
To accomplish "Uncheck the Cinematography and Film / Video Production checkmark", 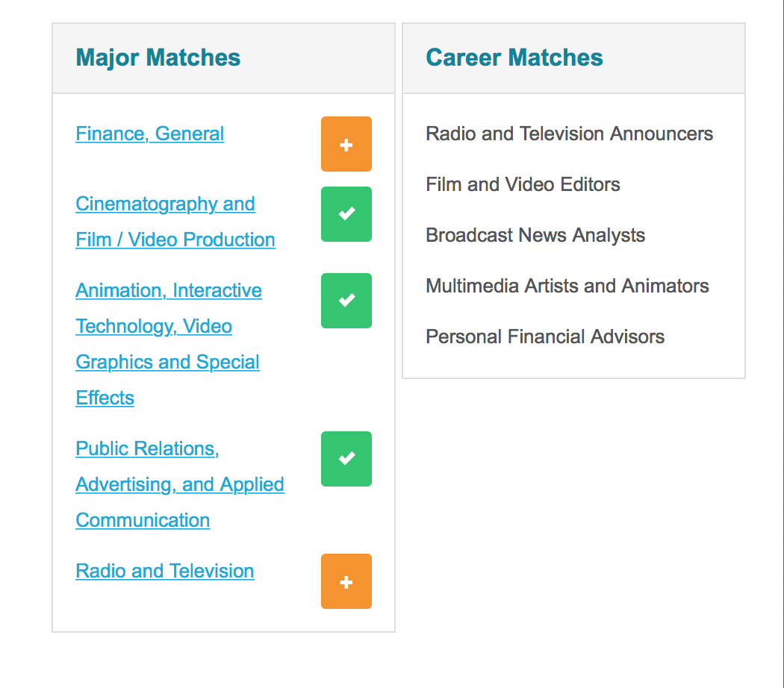I will (x=346, y=214).
